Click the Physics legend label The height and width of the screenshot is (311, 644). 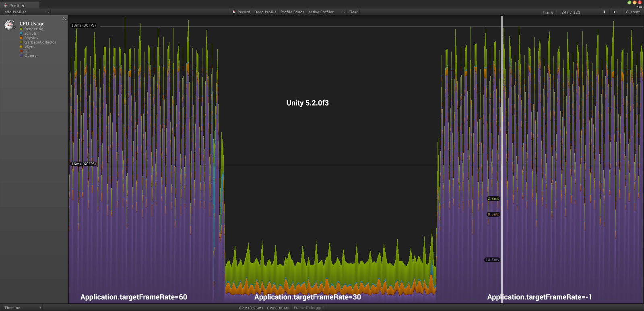(31, 38)
